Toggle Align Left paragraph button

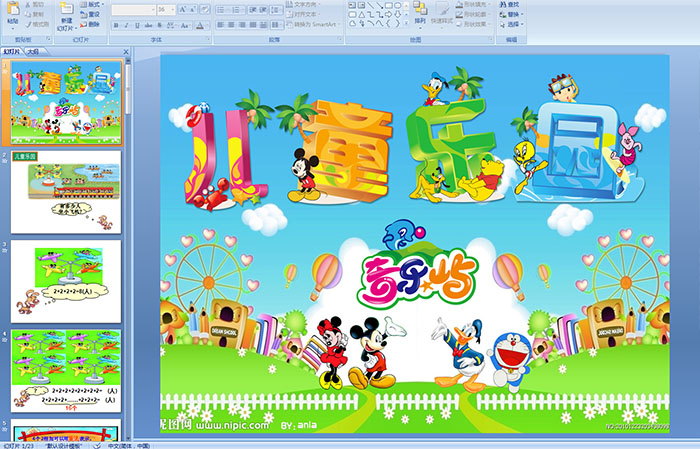tap(221, 25)
